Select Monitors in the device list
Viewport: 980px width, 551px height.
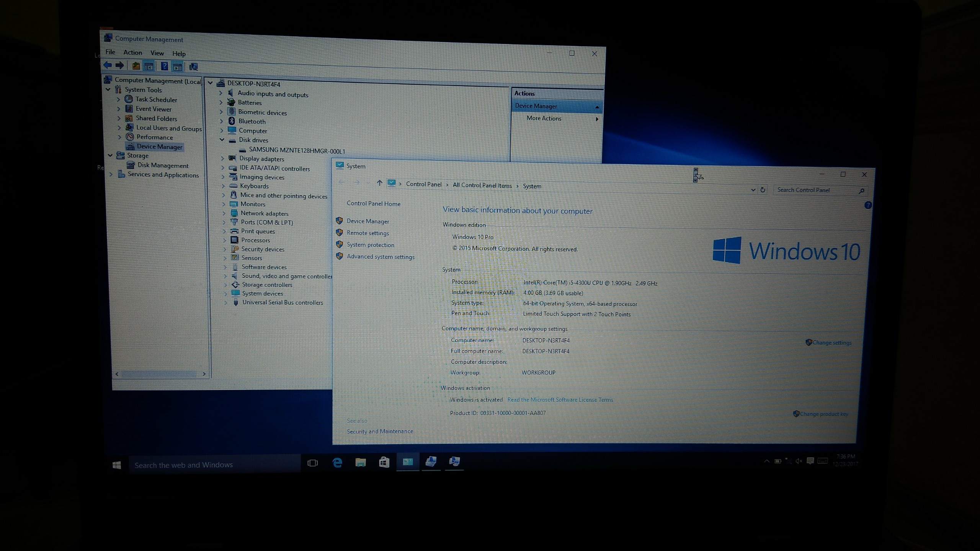[x=253, y=204]
